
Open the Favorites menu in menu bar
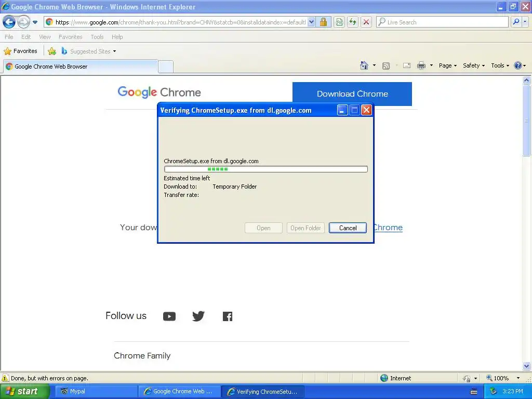point(71,37)
